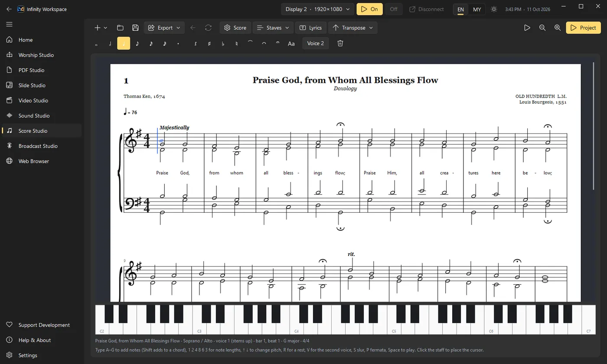Viewport: 607px width, 364px height.
Task: Select the whole note duration
Action: point(96,43)
